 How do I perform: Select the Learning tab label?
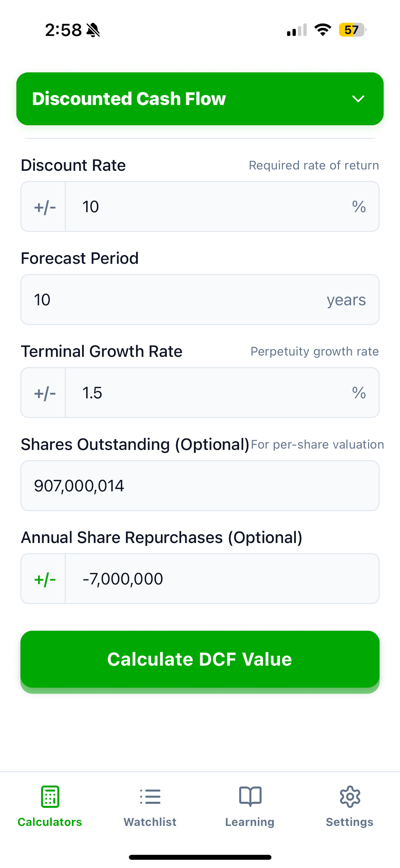(250, 822)
